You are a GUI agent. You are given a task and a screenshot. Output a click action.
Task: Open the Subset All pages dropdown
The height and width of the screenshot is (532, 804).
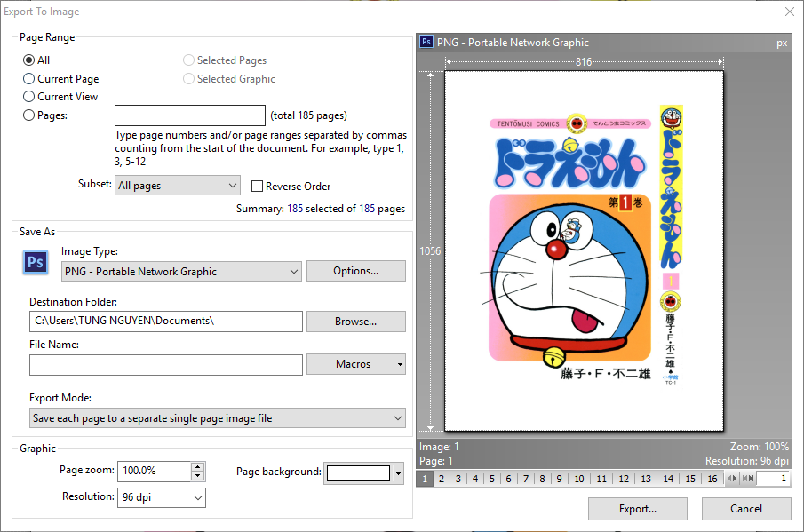(178, 185)
